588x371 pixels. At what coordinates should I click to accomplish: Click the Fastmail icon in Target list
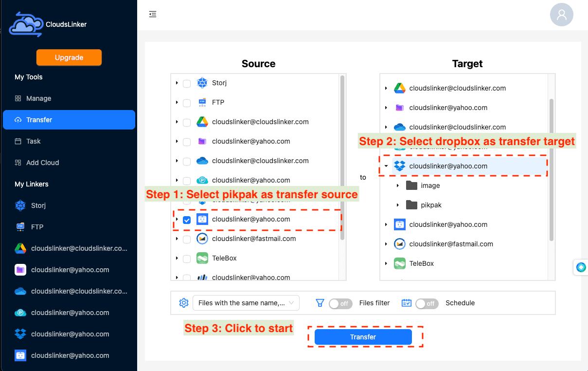[x=400, y=244]
